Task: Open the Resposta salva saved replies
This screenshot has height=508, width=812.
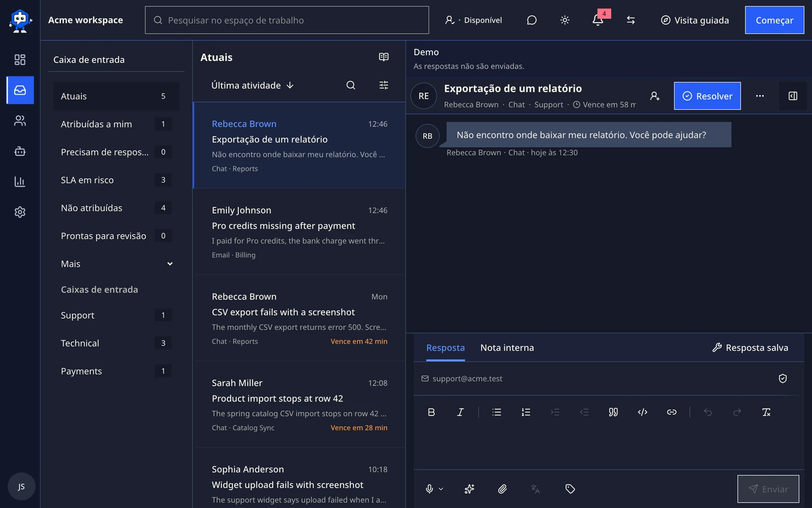Action: click(x=750, y=348)
